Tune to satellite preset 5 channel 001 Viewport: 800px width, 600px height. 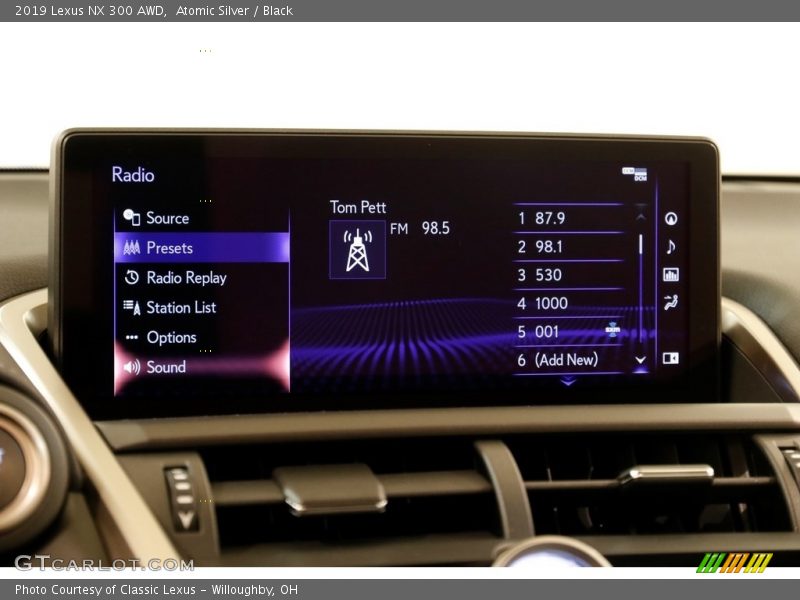(567, 332)
